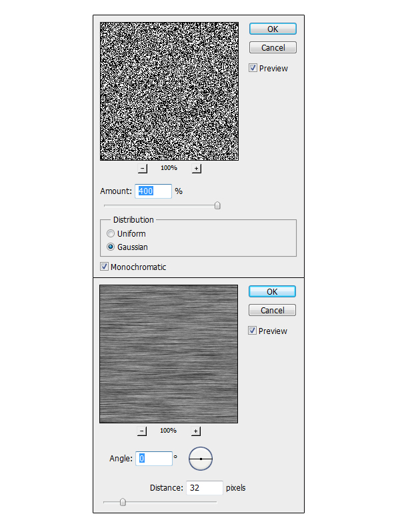
Task: Cancel the Motion Blur dialog
Action: tap(272, 310)
